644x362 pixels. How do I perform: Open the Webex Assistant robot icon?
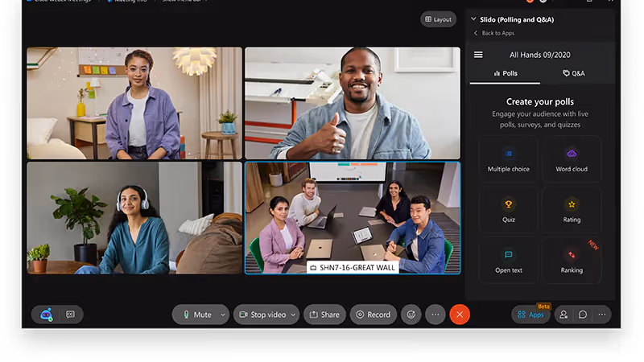[47, 315]
